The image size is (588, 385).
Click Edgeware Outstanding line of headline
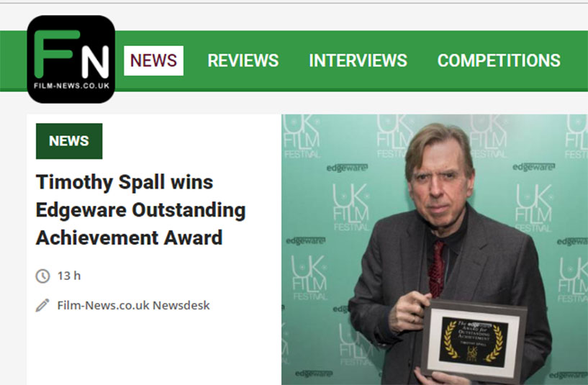coord(140,210)
